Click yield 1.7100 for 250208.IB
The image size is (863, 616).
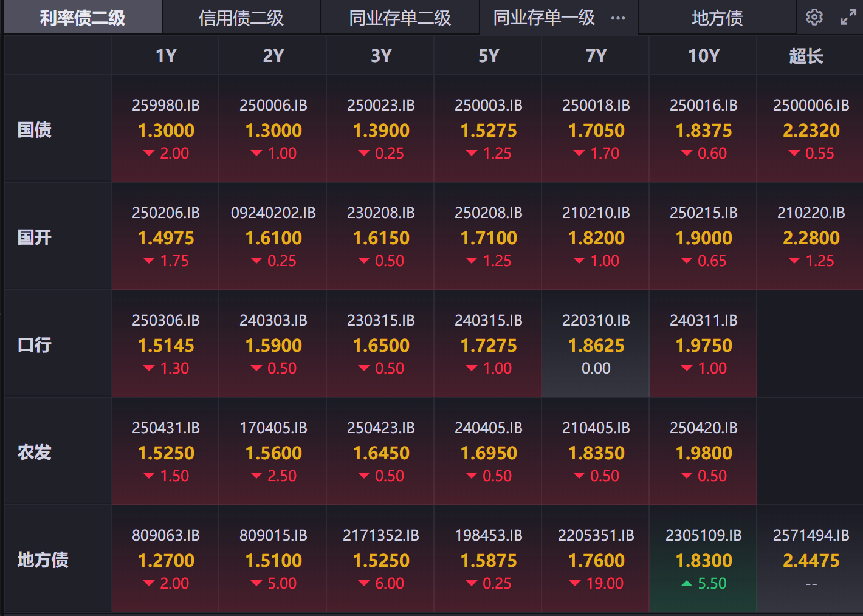(489, 238)
